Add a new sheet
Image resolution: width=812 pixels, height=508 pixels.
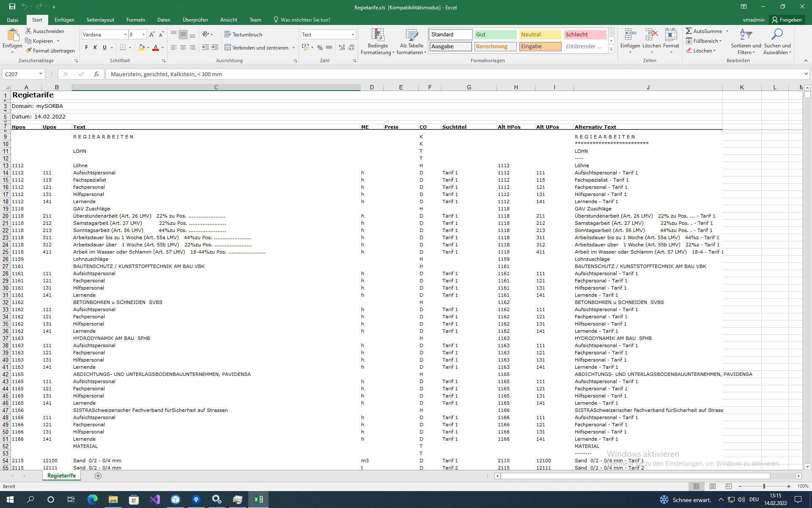(x=98, y=476)
